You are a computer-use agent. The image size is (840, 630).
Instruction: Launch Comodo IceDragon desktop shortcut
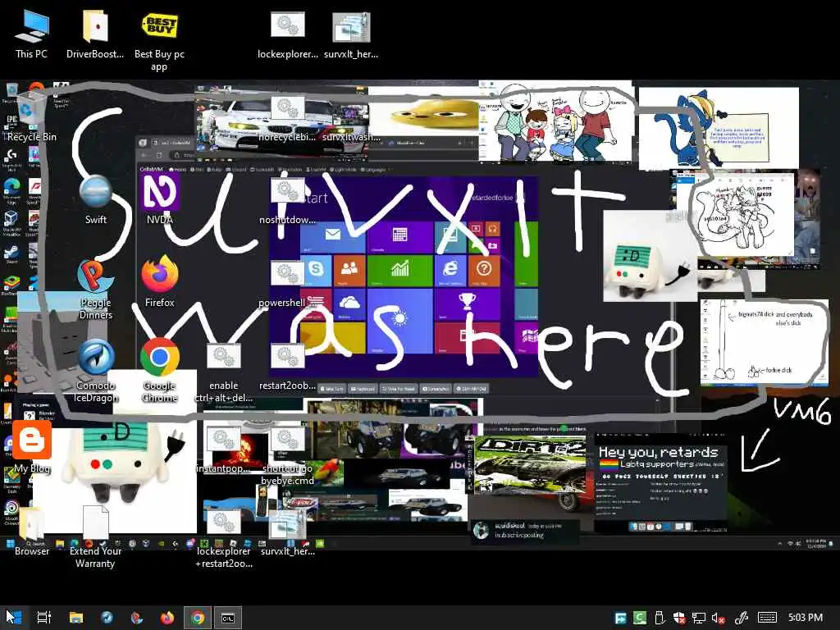pos(95,372)
